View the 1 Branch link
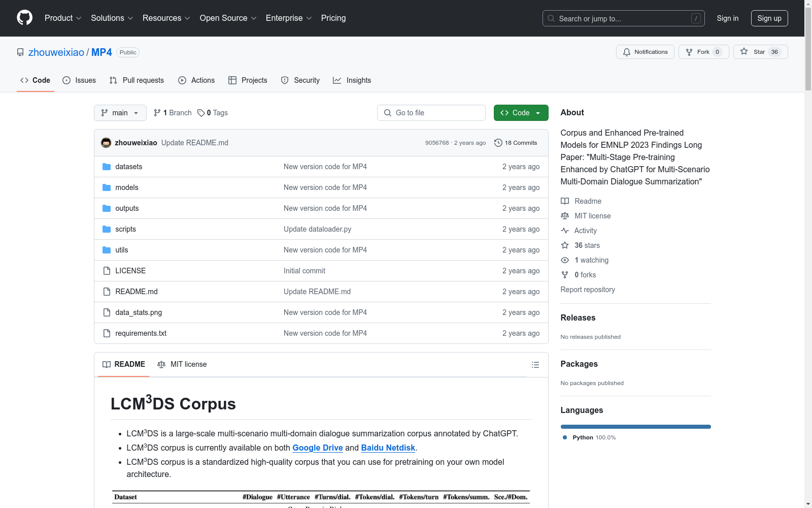Viewport: 812px width, 508px height. click(173, 113)
